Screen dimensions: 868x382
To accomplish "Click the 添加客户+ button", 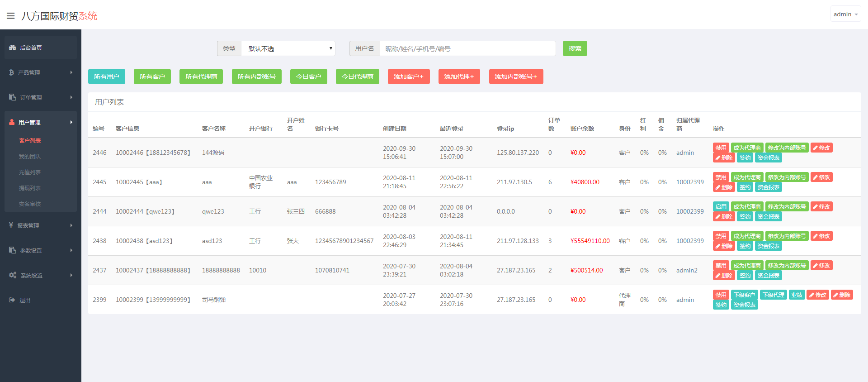I will [x=408, y=76].
